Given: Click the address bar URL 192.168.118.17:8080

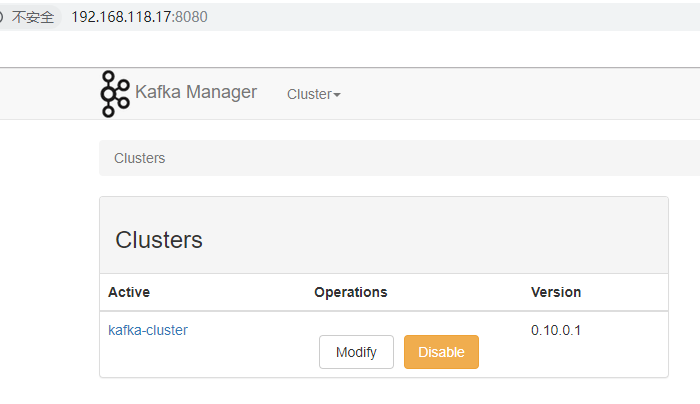Looking at the screenshot, I should [x=139, y=17].
